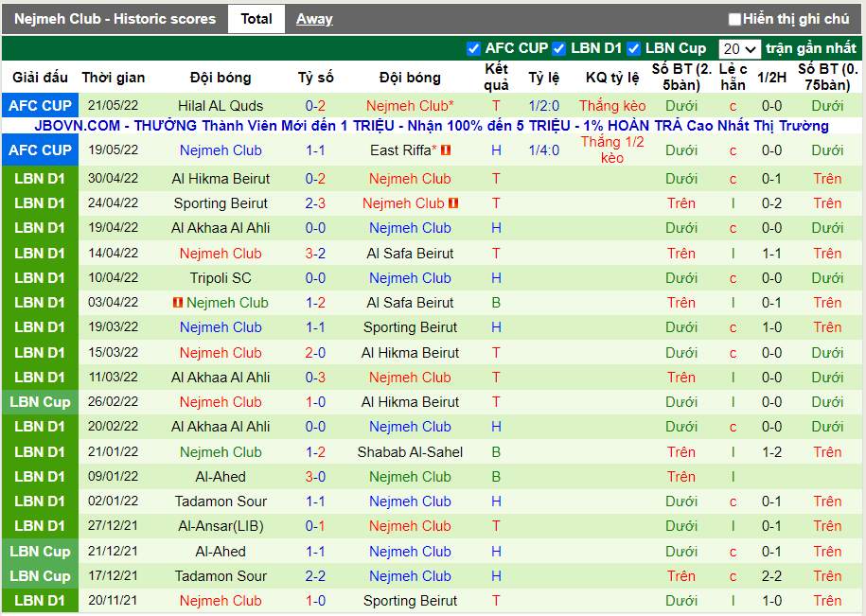866x616 pixels.
Task: Toggle the Hiển thị ghi chú checkbox
Action: pos(734,19)
